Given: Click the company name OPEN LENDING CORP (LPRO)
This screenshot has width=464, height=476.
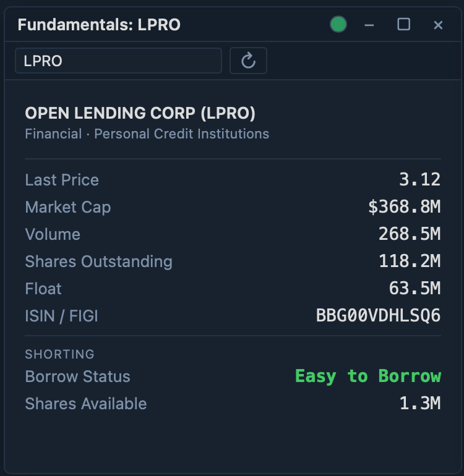Looking at the screenshot, I should [140, 113].
